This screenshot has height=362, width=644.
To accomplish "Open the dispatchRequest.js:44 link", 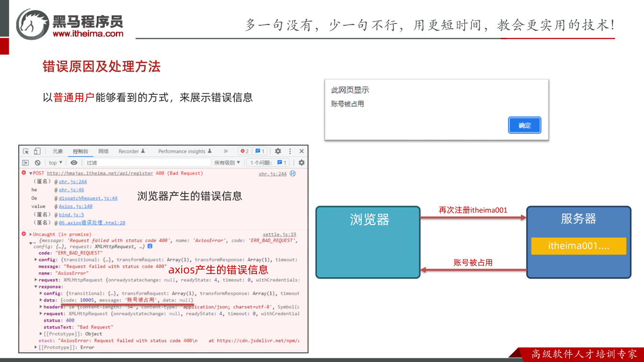I will pyautogui.click(x=88, y=198).
